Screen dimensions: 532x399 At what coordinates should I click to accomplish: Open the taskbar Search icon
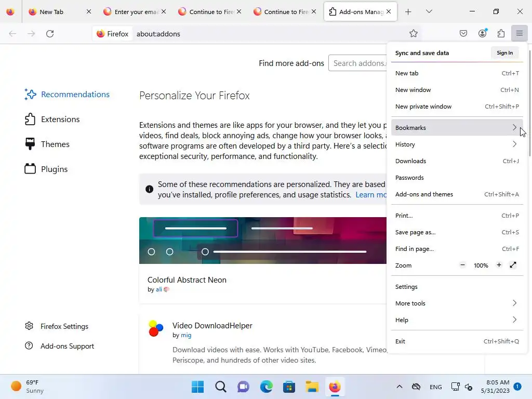coord(220,387)
